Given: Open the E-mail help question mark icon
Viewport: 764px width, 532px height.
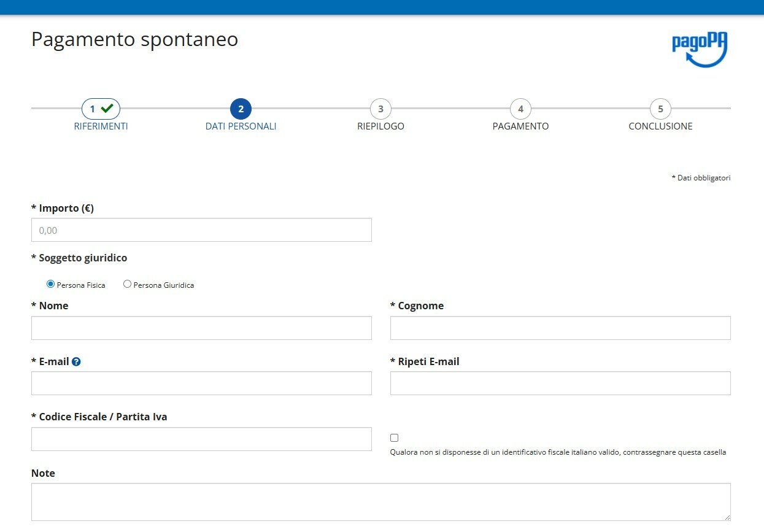Looking at the screenshot, I should (76, 362).
